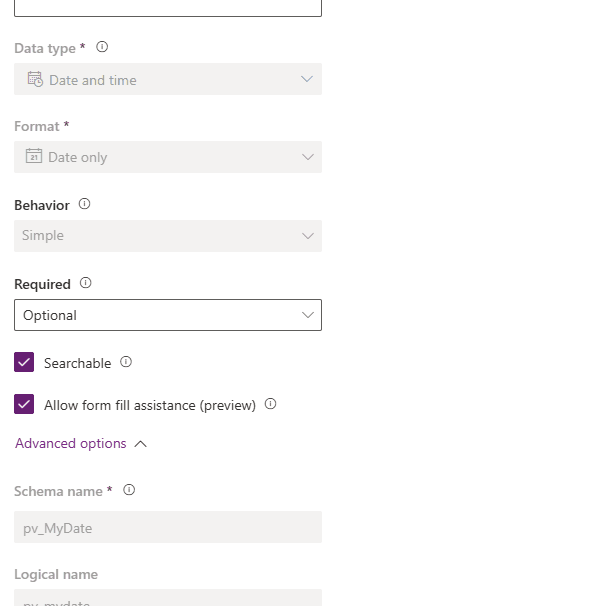Click the Schema name field pv_MyDate
Screen dimensions: 613x606
point(168,527)
